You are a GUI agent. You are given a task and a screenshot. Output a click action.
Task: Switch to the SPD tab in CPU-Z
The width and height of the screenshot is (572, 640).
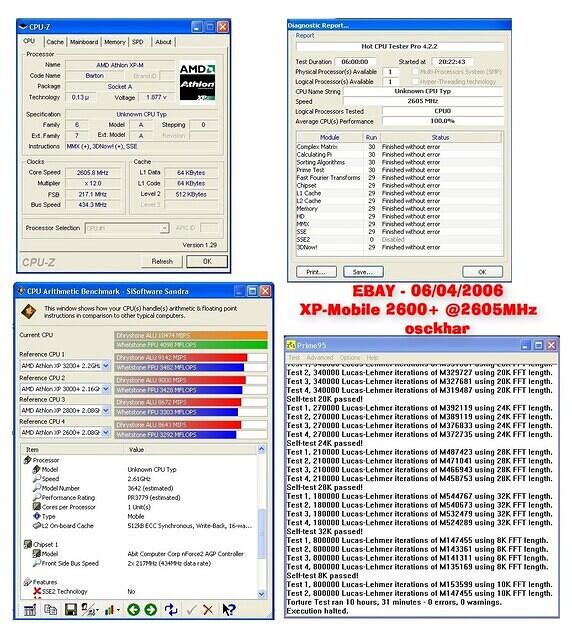tap(138, 42)
